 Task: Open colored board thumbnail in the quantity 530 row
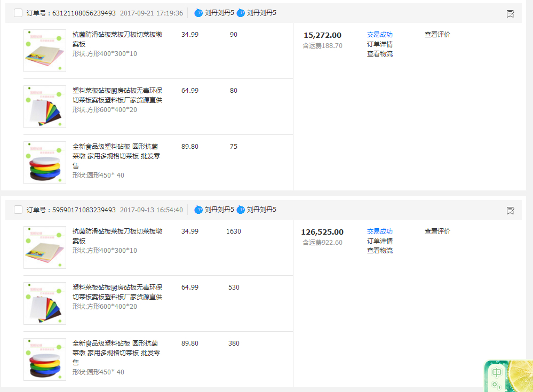coord(45,303)
